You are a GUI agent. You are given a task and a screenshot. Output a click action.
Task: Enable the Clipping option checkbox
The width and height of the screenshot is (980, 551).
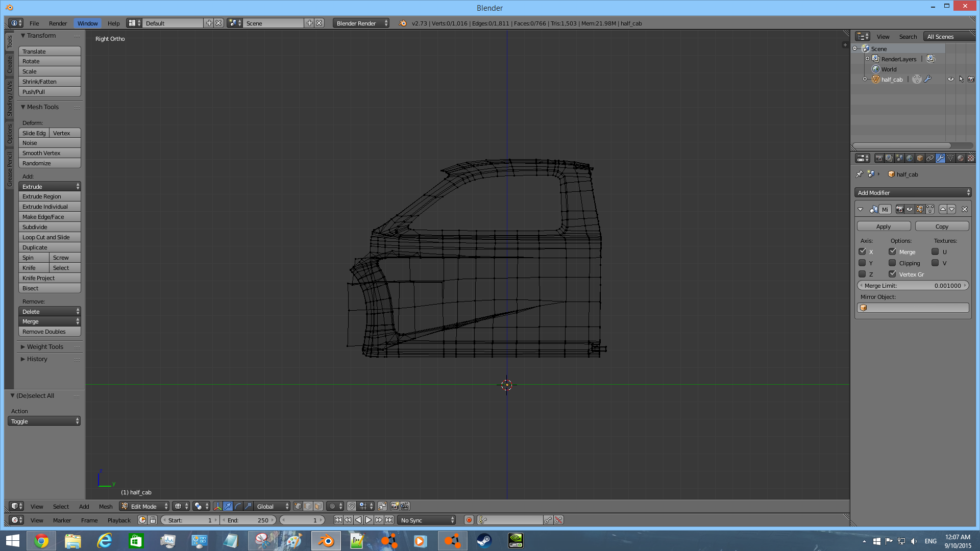click(892, 263)
